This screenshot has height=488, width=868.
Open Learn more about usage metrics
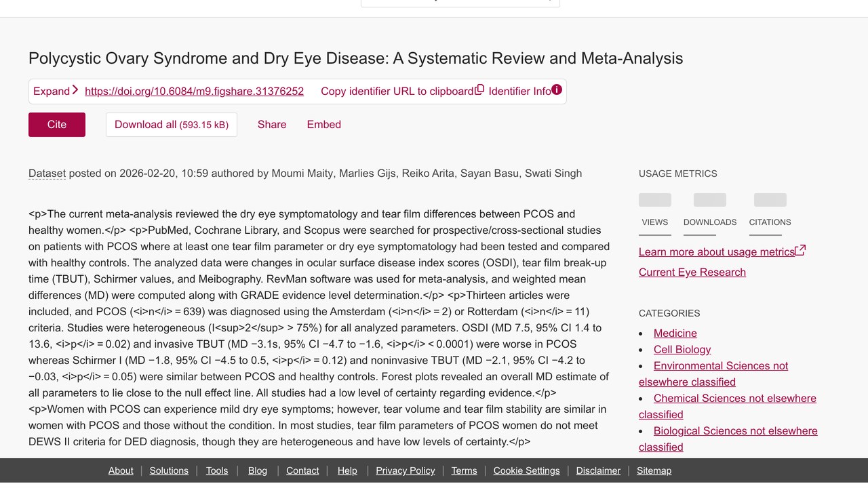click(x=717, y=252)
